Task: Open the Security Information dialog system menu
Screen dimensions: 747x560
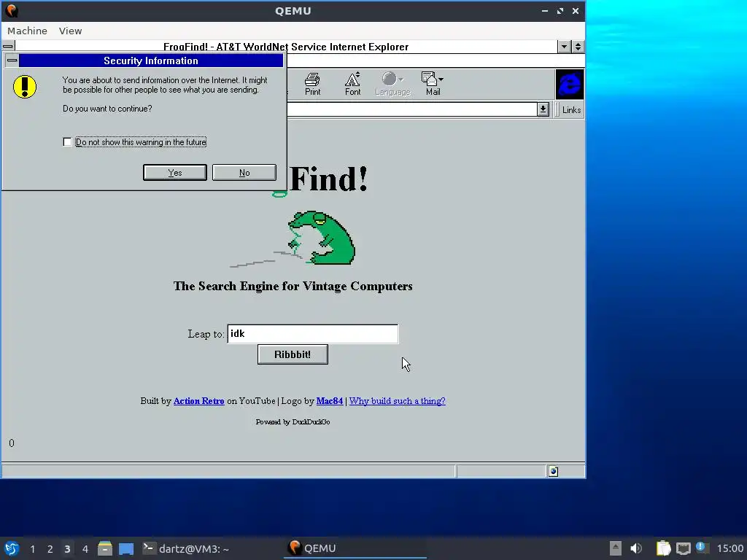Action: point(12,61)
